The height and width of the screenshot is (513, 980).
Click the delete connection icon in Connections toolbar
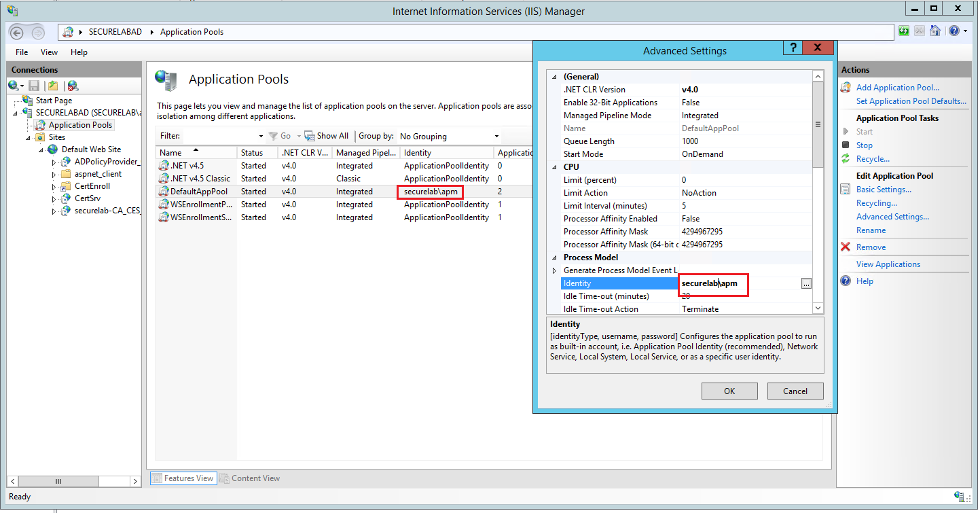tap(73, 86)
